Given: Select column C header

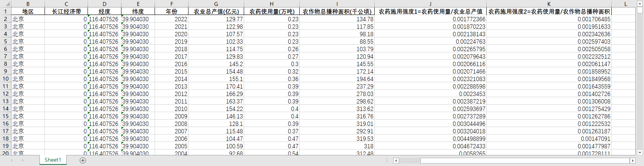Looking at the screenshot, I should (66, 4).
